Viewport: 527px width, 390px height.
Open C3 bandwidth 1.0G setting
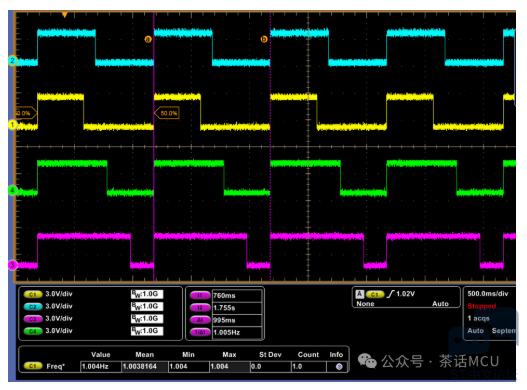pyautogui.click(x=147, y=318)
